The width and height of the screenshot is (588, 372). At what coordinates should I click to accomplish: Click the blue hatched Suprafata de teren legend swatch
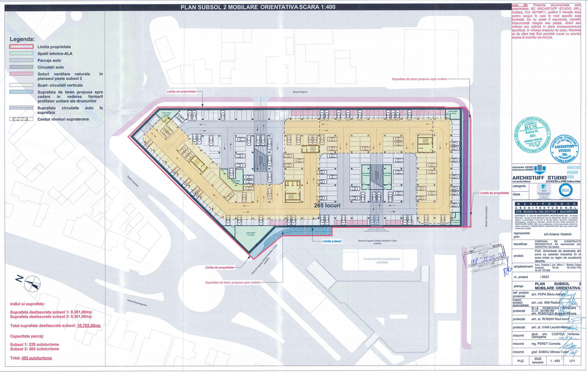tap(21, 92)
